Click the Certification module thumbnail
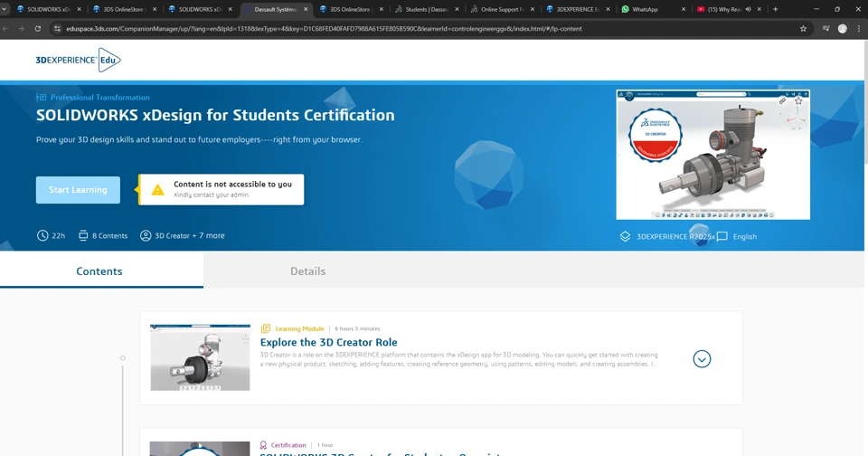868x456 pixels. pyautogui.click(x=200, y=448)
